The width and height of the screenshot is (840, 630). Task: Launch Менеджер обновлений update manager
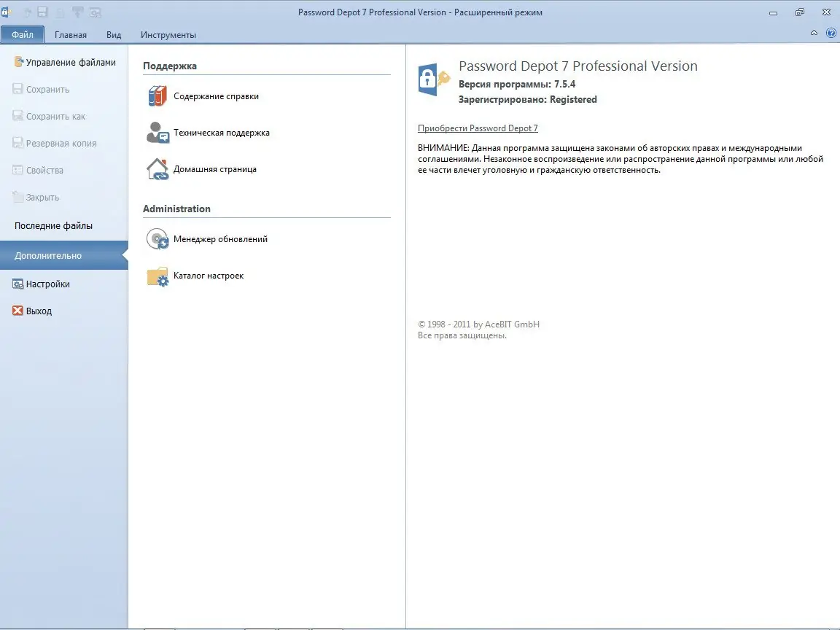[x=208, y=239]
